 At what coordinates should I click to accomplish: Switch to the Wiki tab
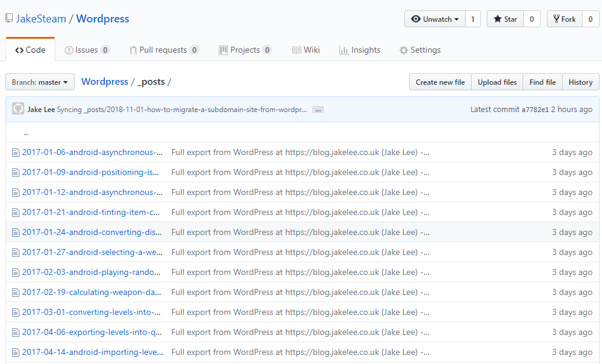pos(306,50)
